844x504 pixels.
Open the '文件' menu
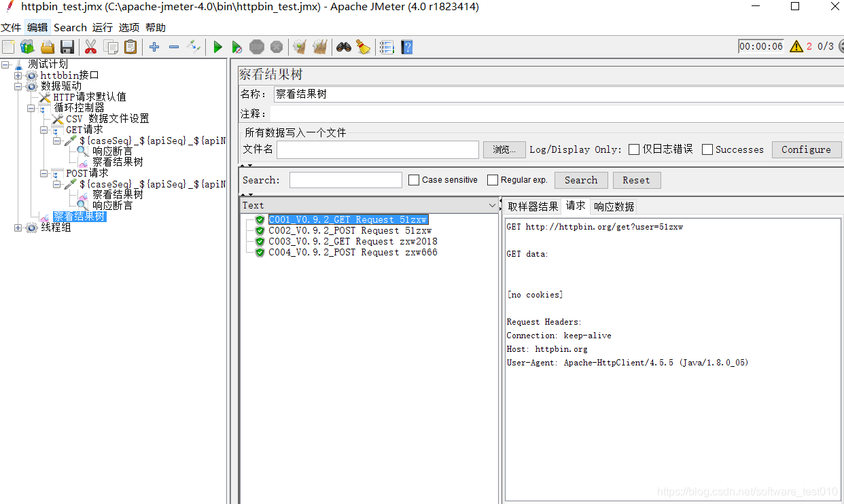pos(11,27)
